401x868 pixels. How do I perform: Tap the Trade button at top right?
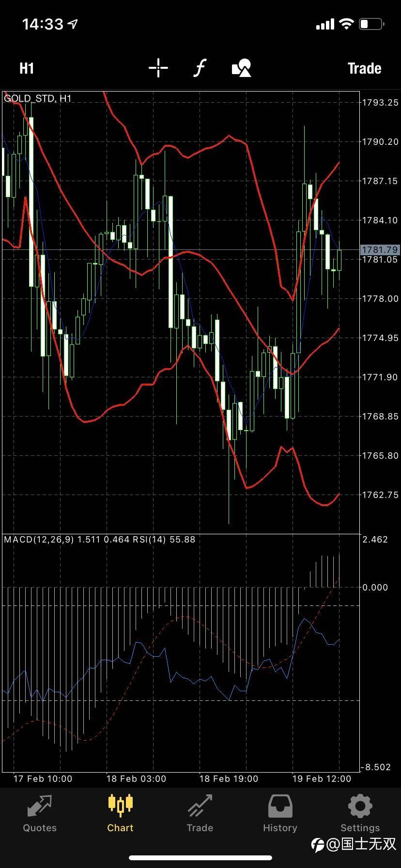coord(364,68)
